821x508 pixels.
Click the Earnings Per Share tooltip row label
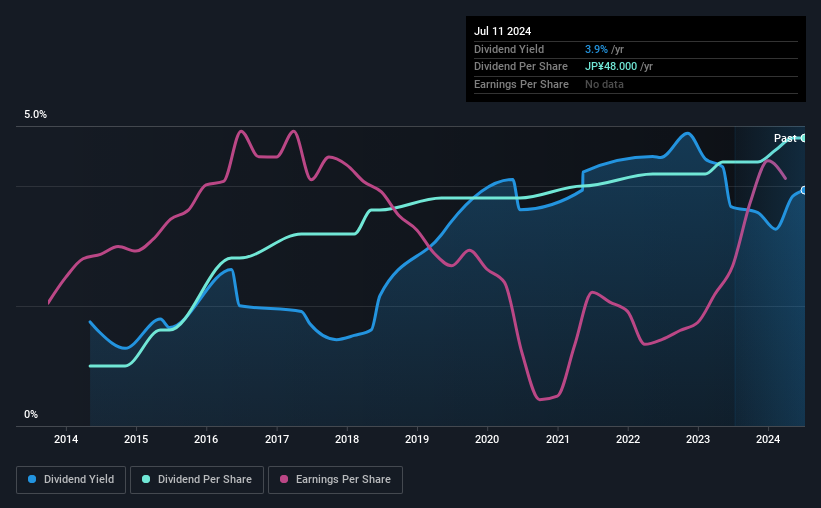pos(522,84)
